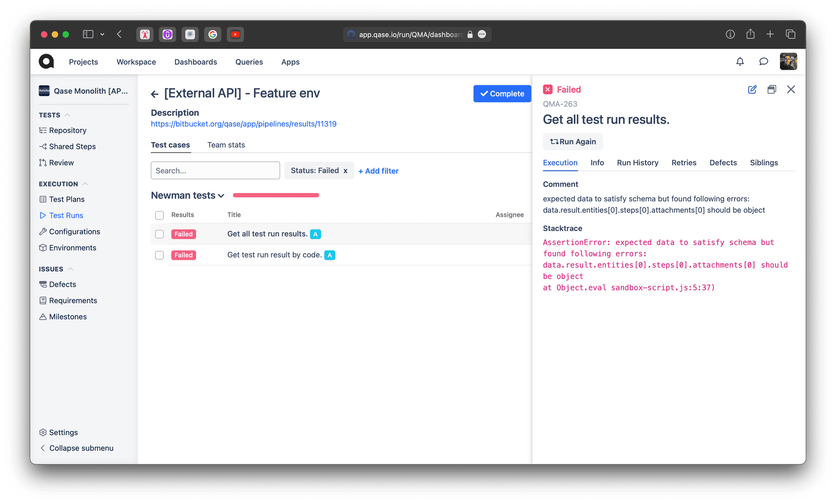This screenshot has width=836, height=504.
Task: Click the Safari share icon
Action: click(x=750, y=34)
